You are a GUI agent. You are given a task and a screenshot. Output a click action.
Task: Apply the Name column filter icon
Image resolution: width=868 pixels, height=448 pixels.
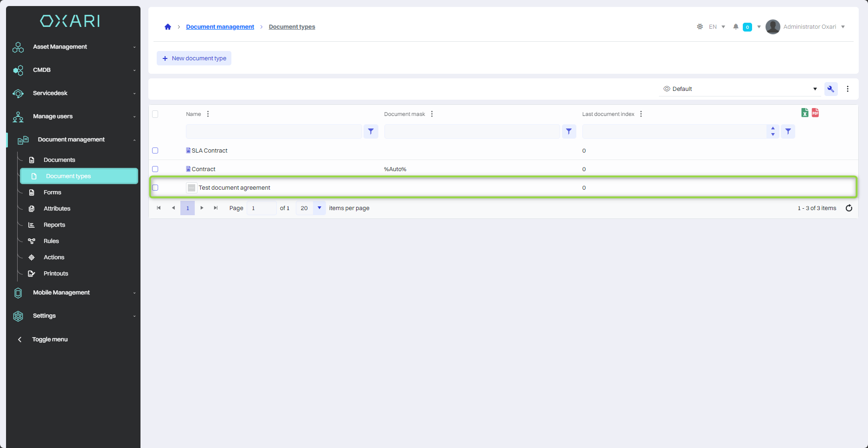point(370,132)
